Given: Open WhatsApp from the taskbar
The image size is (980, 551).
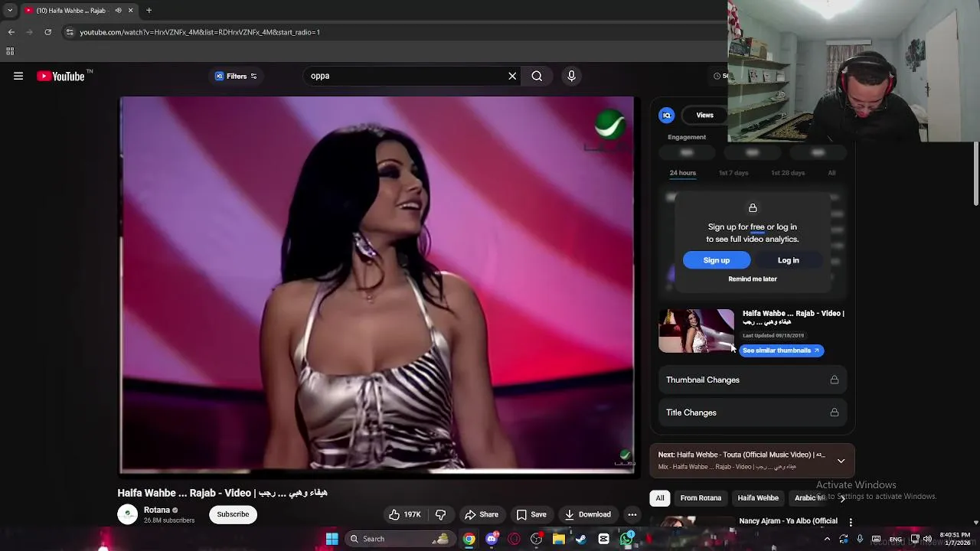Looking at the screenshot, I should [626, 539].
